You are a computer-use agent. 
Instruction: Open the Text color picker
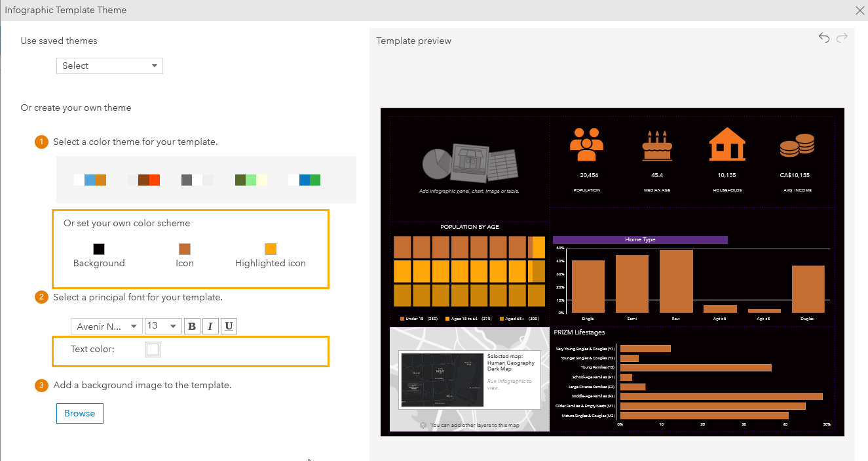[x=153, y=349]
